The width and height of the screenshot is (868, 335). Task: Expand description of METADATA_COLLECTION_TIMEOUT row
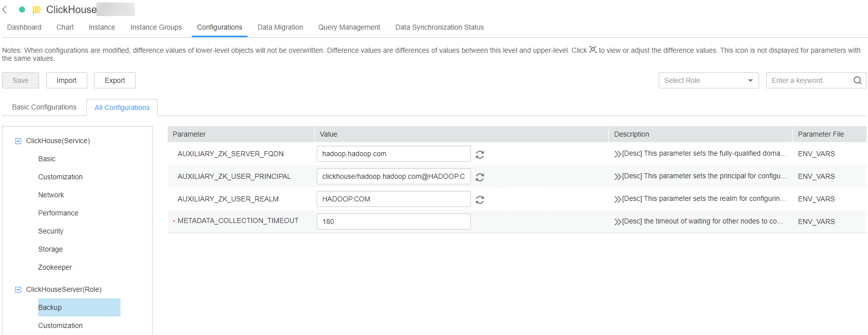tap(617, 222)
